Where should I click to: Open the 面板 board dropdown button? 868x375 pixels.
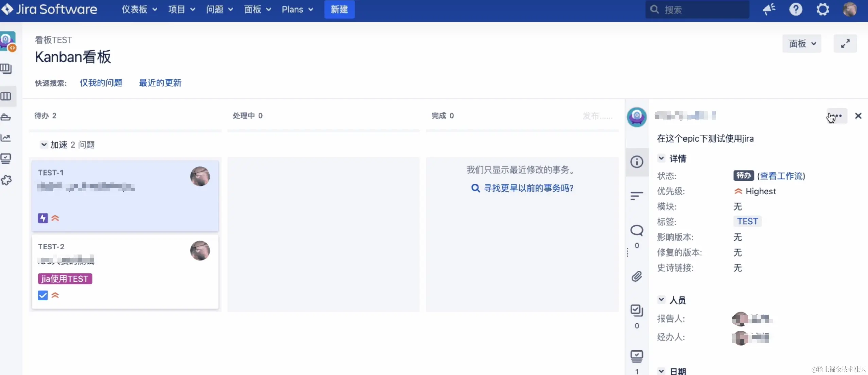[x=802, y=44]
